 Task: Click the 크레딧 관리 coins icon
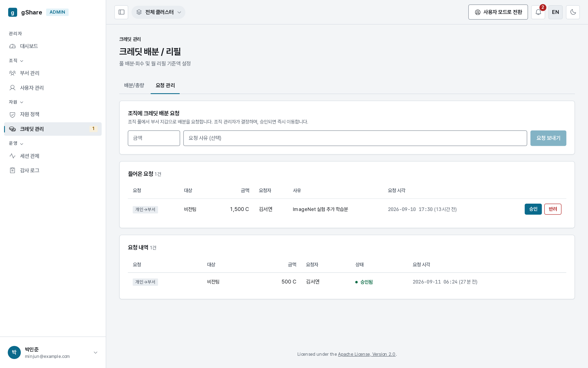(x=13, y=129)
